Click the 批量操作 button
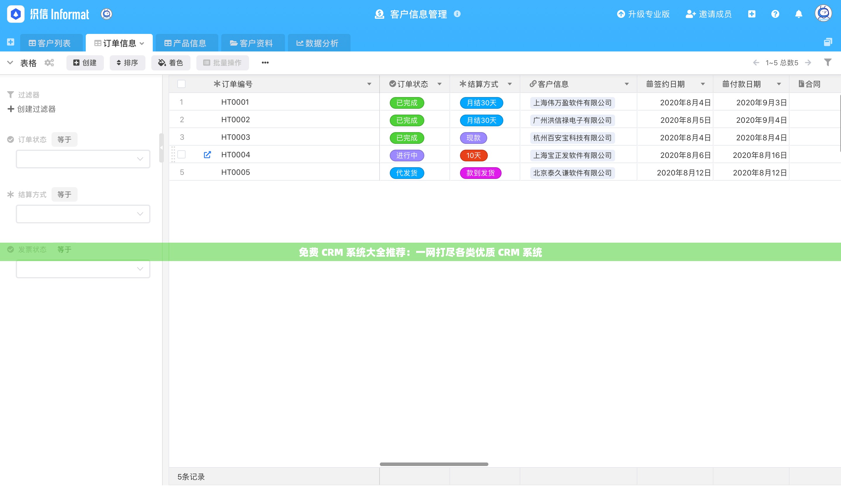Image resolution: width=841 pixels, height=504 pixels. tap(222, 63)
